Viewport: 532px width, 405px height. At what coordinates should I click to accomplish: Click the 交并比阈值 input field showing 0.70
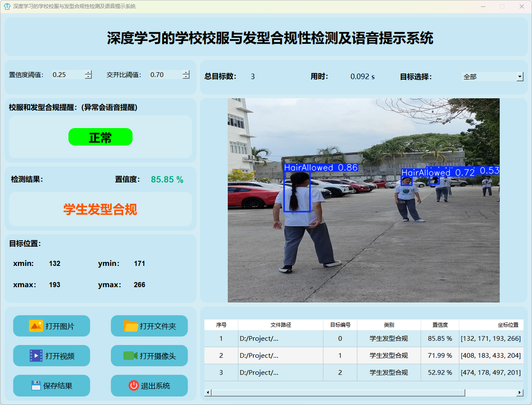pyautogui.click(x=165, y=75)
